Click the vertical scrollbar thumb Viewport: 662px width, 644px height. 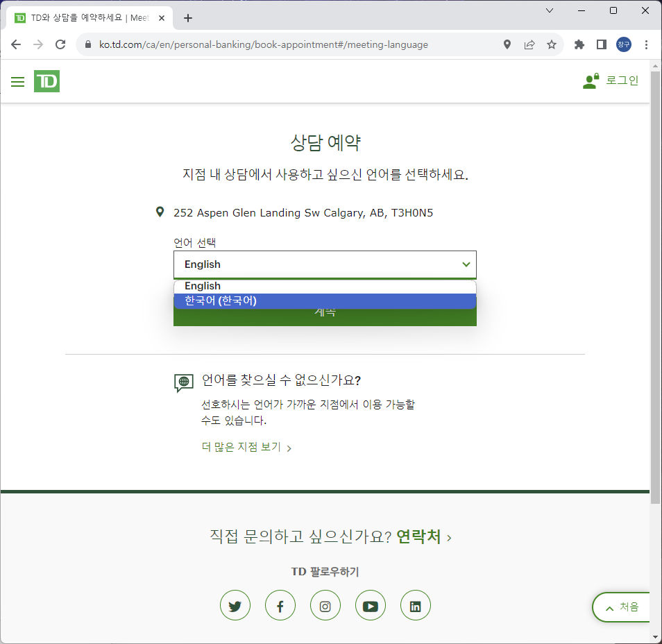pos(655,287)
